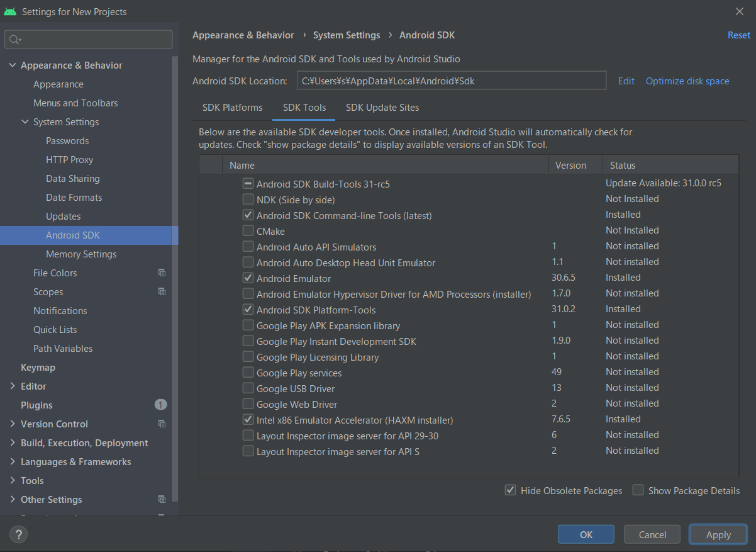Select the SDK Tools tab
Screen dimensions: 756x552
pos(304,108)
